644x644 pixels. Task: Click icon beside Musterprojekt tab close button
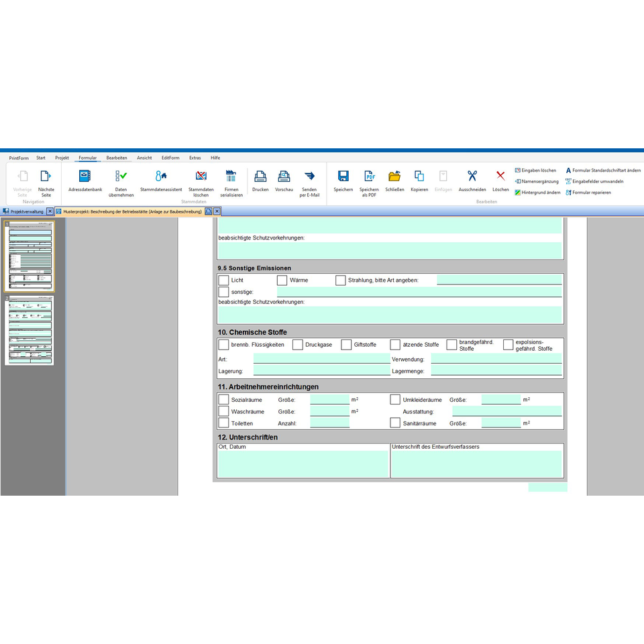pyautogui.click(x=208, y=211)
